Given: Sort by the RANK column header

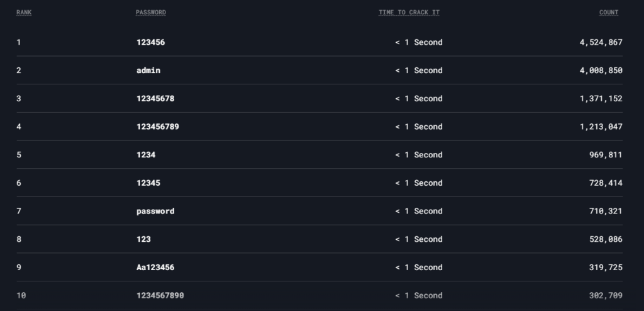Looking at the screenshot, I should [24, 13].
